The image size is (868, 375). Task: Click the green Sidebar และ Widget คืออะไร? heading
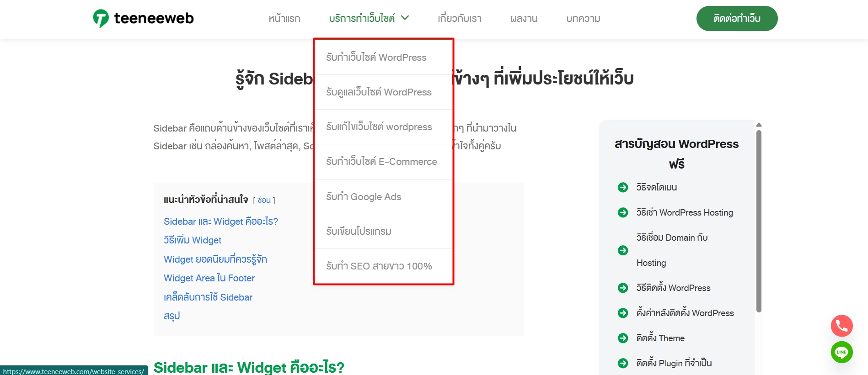click(x=249, y=367)
